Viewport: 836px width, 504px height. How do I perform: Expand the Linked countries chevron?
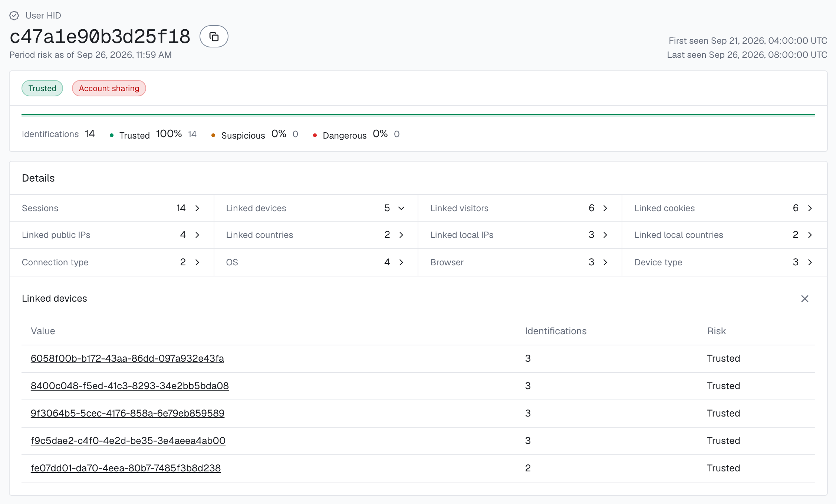(401, 235)
